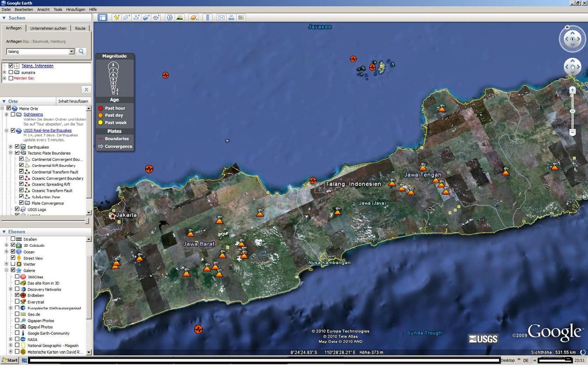Viewport: 588px width, 368px height.
Task: Click the zoom slider on map
Action: pyautogui.click(x=572, y=111)
